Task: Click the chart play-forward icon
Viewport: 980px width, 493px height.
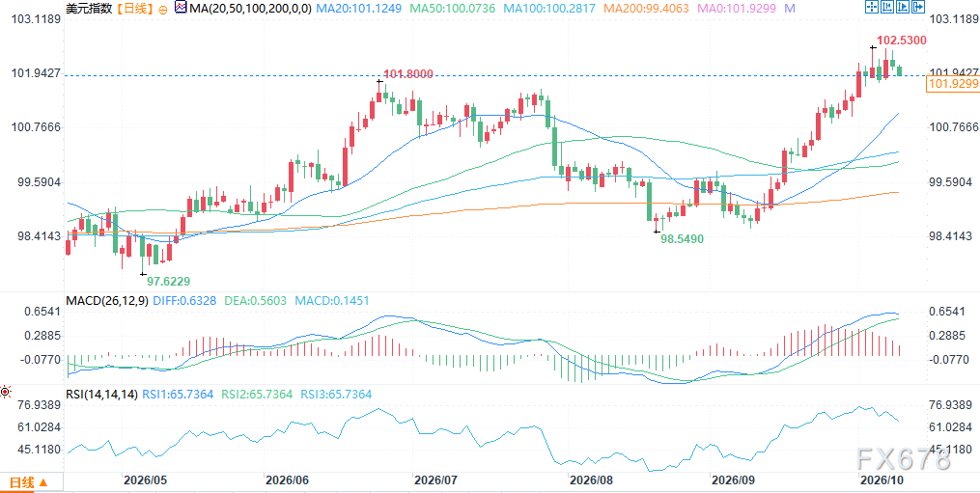Action: (903, 7)
